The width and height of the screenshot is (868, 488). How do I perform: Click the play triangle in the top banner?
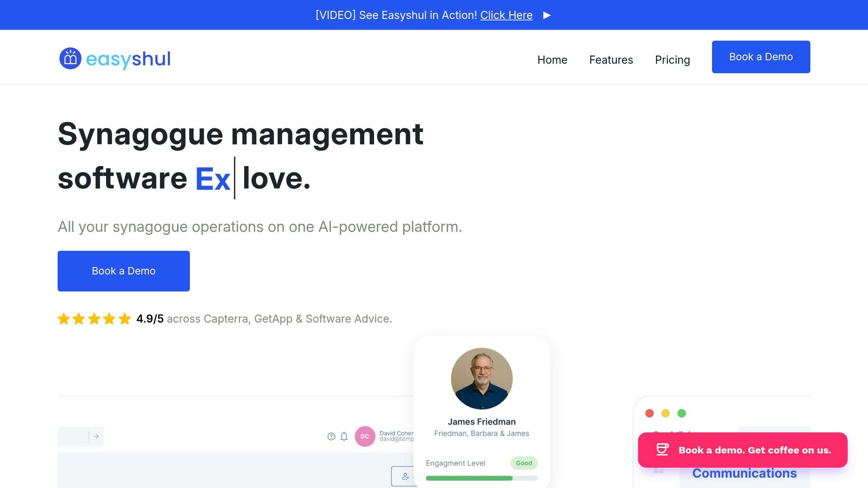[547, 15]
